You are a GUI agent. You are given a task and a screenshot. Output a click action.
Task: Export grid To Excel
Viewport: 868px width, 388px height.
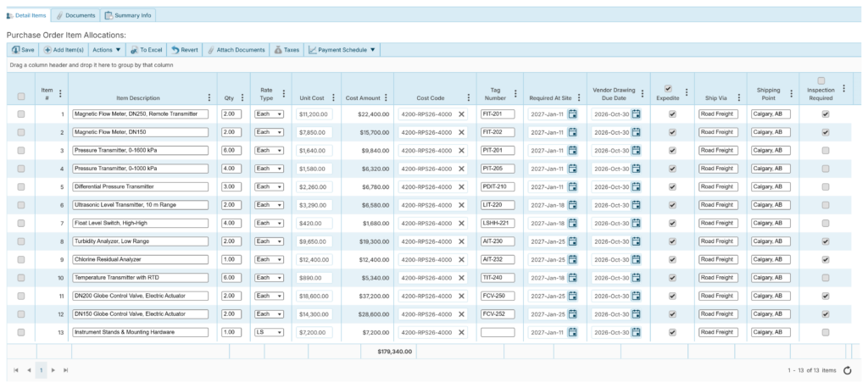coord(146,50)
